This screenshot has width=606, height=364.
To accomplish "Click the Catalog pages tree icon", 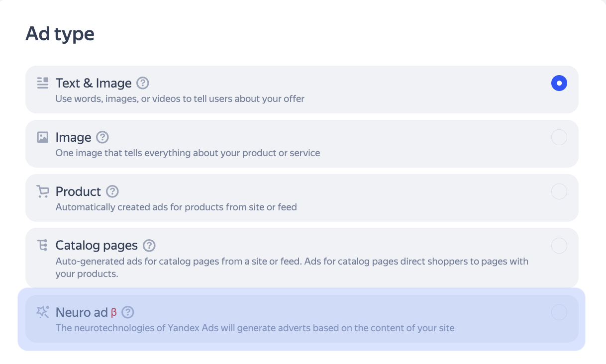I will point(43,245).
